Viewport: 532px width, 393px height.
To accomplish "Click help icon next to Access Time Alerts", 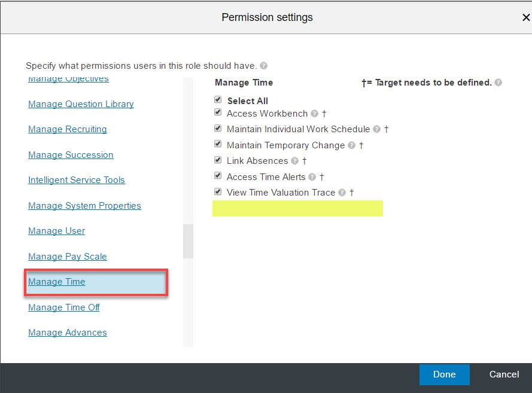I will (x=312, y=177).
